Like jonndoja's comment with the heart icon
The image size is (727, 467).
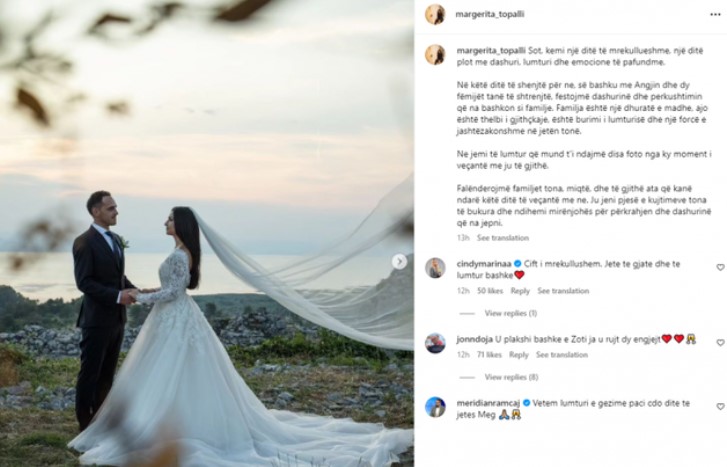(x=720, y=343)
